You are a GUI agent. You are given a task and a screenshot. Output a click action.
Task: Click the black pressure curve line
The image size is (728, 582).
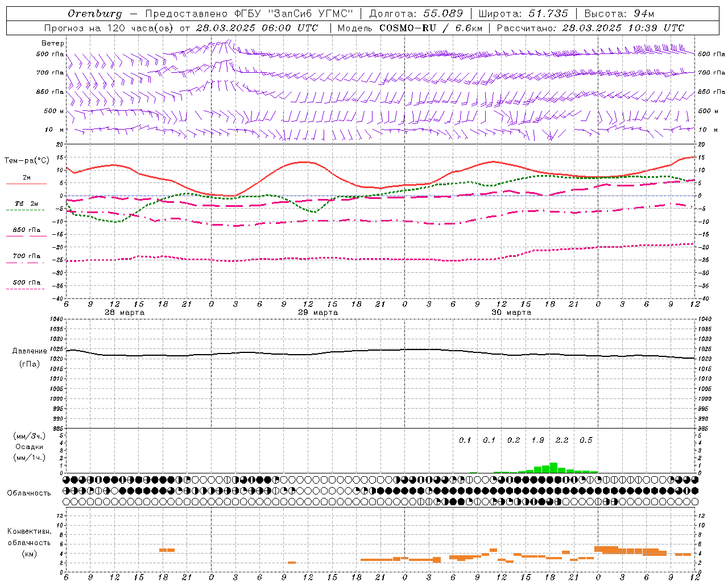[381, 350]
